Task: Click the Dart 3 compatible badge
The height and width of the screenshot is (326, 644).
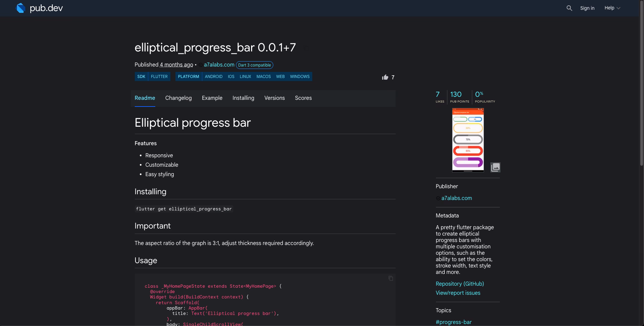Action: (254, 65)
